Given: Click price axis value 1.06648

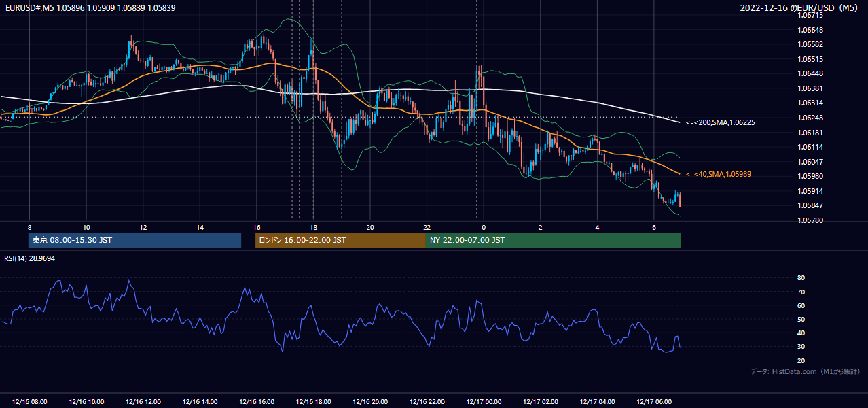Looking at the screenshot, I should point(810,30).
